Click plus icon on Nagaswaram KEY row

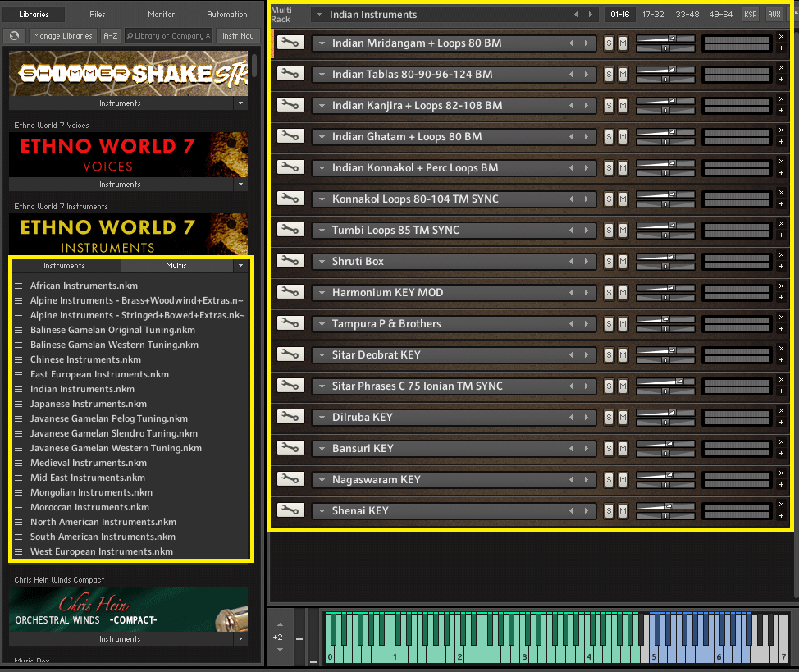point(781,485)
